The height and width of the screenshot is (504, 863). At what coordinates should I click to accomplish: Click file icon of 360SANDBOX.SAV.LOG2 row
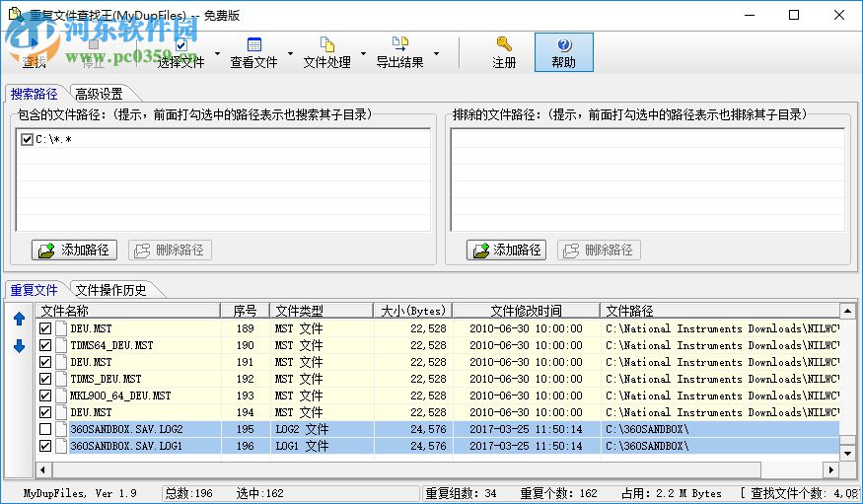point(61,429)
